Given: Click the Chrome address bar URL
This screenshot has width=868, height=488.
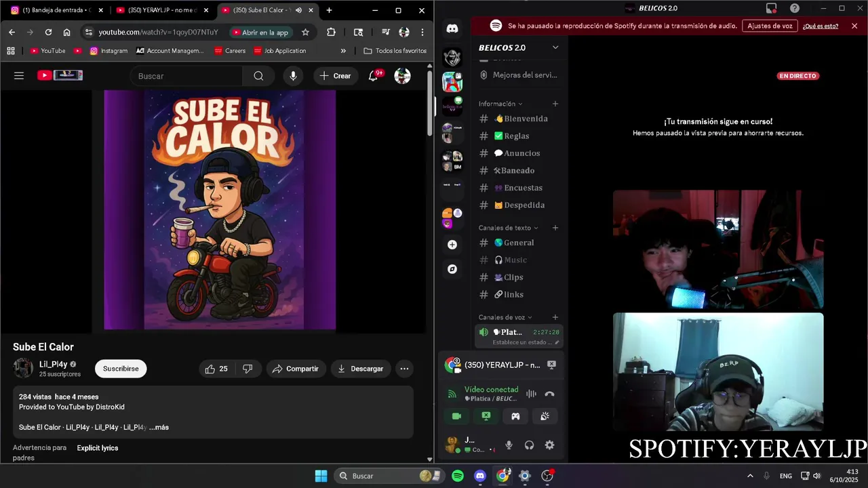Looking at the screenshot, I should (x=158, y=32).
